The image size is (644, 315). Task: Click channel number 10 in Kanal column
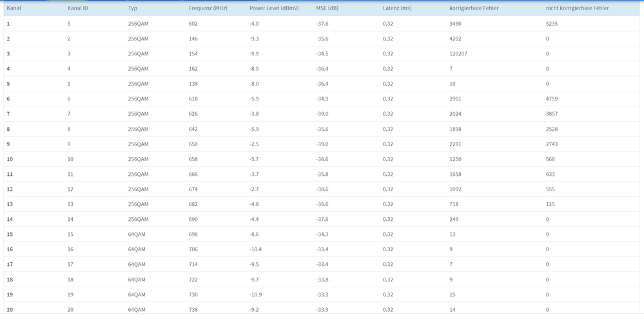(10, 159)
